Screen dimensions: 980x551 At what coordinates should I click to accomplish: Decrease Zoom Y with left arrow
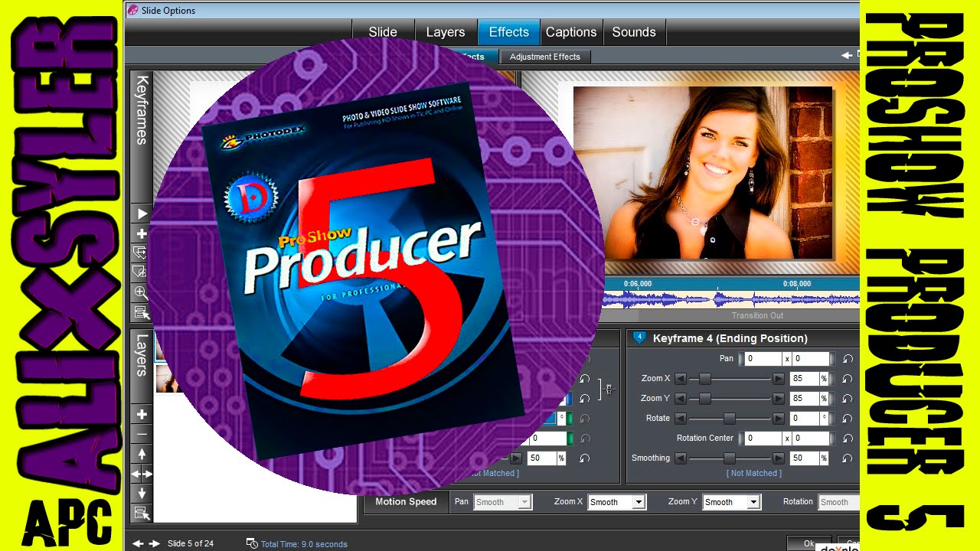point(680,398)
